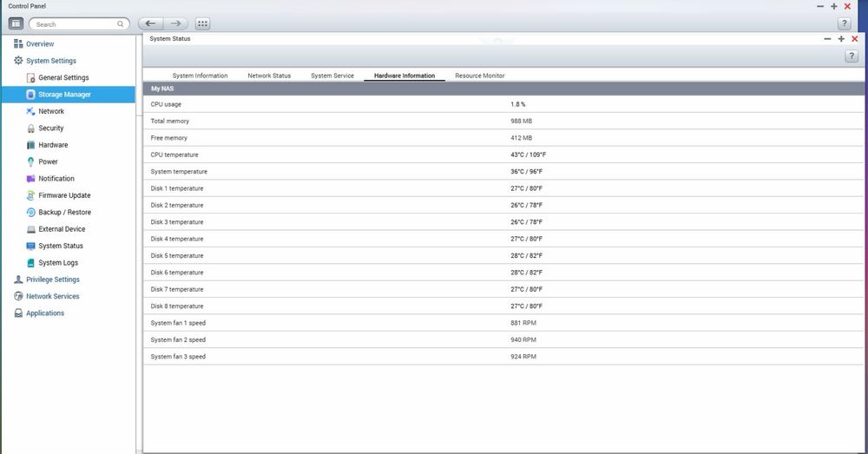
Task: Select the Disk 5 temperature label
Action: [177, 256]
